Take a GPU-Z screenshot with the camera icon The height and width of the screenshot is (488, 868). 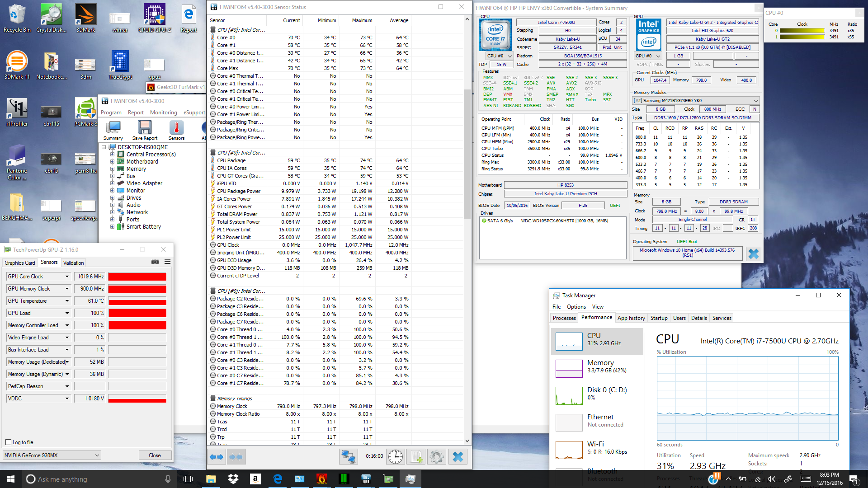pyautogui.click(x=155, y=262)
